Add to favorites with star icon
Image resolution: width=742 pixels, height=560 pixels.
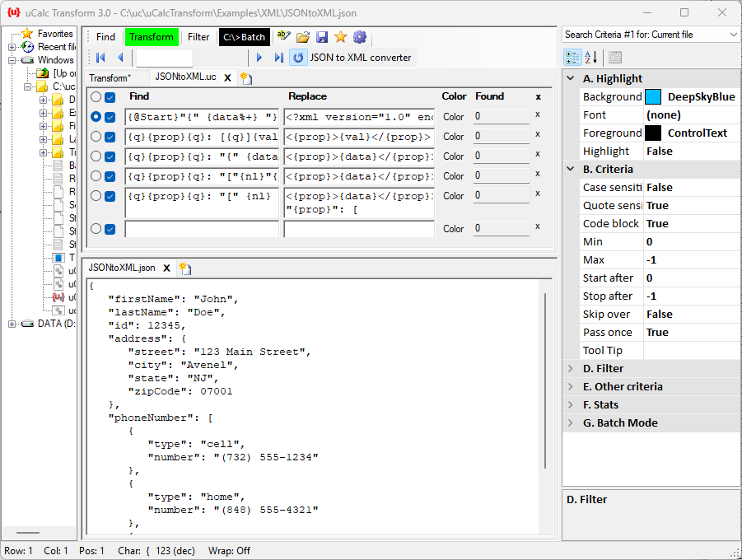point(341,37)
